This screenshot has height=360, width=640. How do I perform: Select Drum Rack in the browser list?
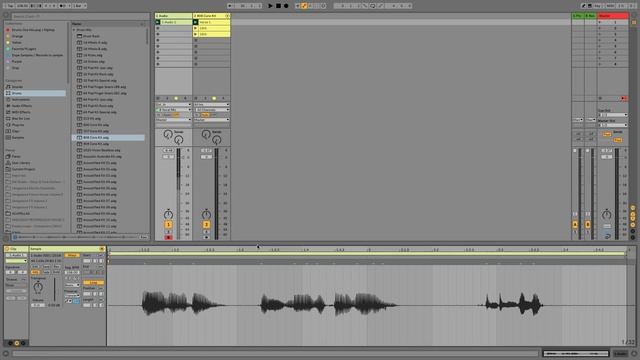(91, 36)
